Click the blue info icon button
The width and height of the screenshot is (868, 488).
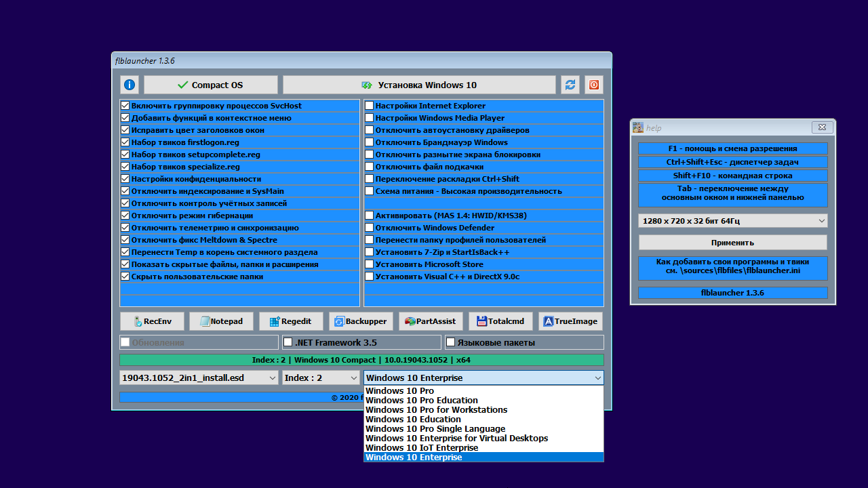(x=130, y=85)
